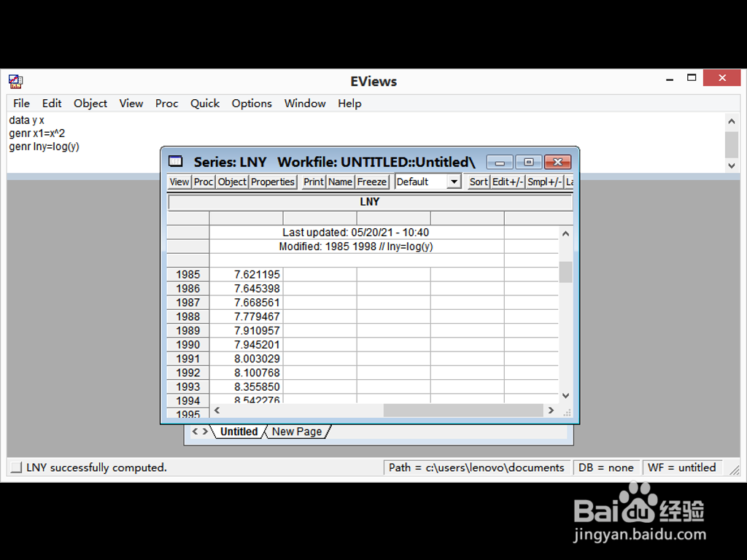Select cell value 8.100768

247,373
